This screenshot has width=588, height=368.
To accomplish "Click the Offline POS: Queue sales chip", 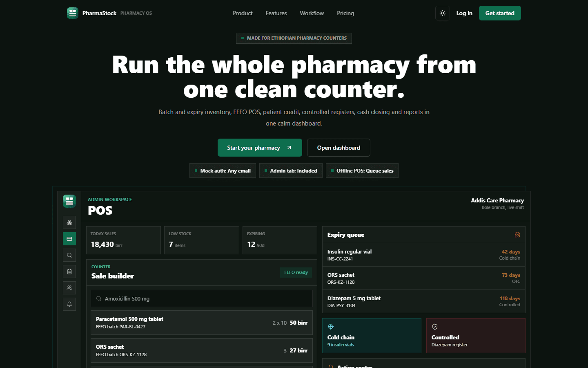I will coord(362,171).
